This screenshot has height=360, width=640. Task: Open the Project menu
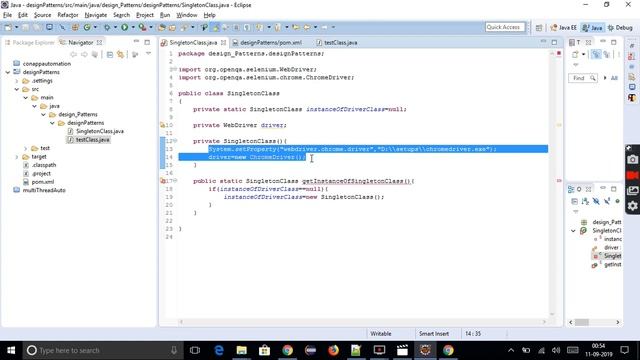pos(145,15)
